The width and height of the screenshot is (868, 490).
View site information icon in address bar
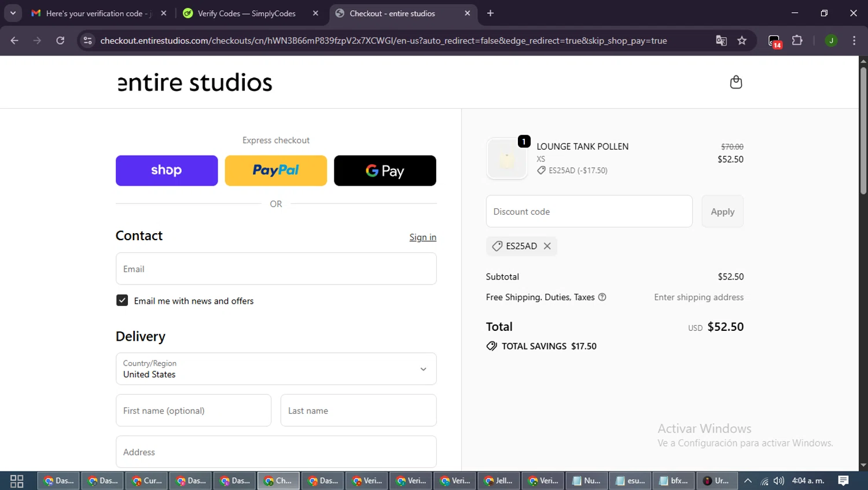87,40
